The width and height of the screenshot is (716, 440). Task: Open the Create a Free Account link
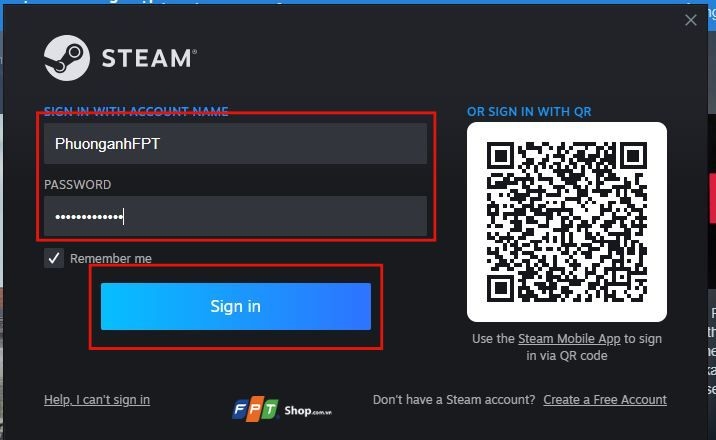pyautogui.click(x=605, y=400)
